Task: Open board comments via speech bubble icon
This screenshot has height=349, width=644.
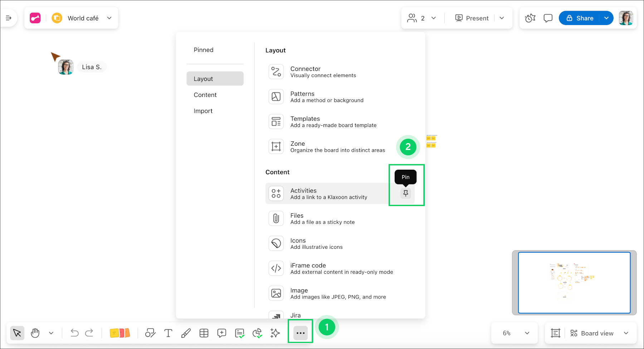Action: coord(548,18)
